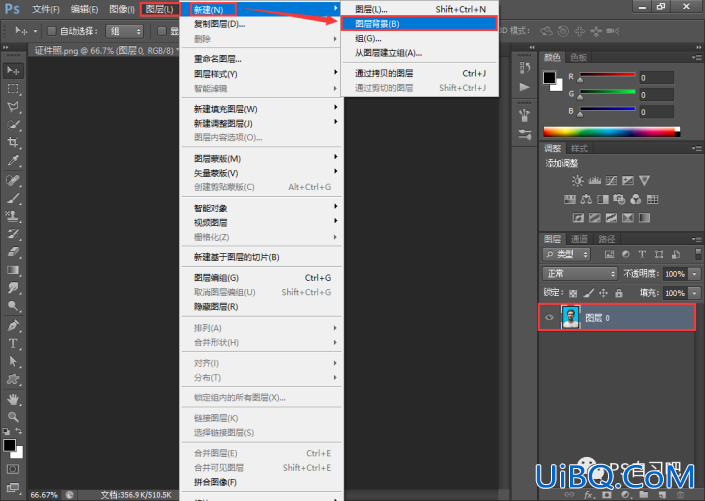Switch to the 路径 tab
Screen dimensions: 705x501
(607, 239)
